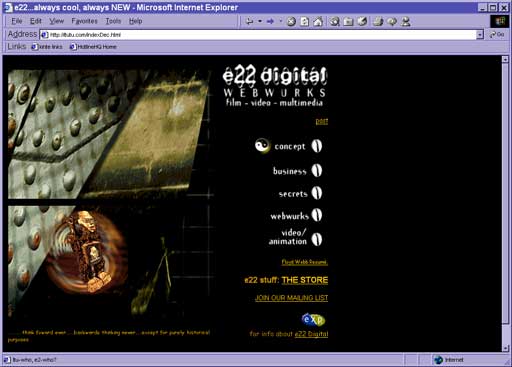The height and width of the screenshot is (367, 512).
Task: Click the oval button next to video/animation
Action: (x=317, y=239)
